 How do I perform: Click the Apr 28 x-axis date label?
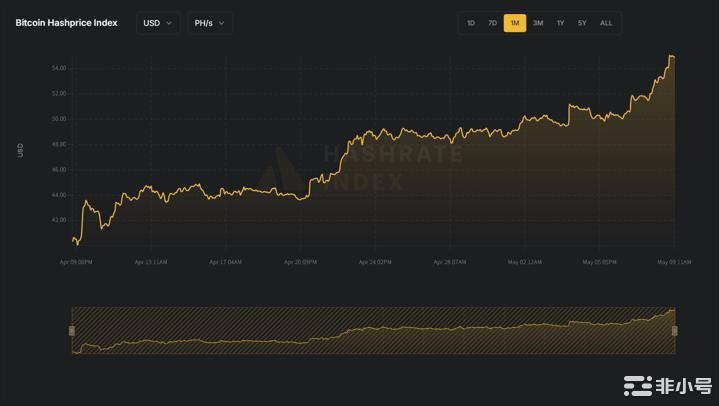coord(450,262)
